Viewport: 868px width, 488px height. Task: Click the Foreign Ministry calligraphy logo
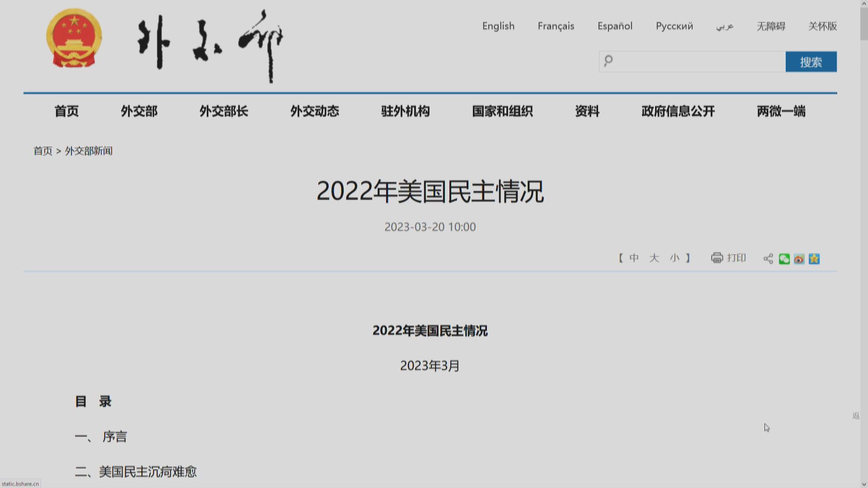(x=208, y=43)
